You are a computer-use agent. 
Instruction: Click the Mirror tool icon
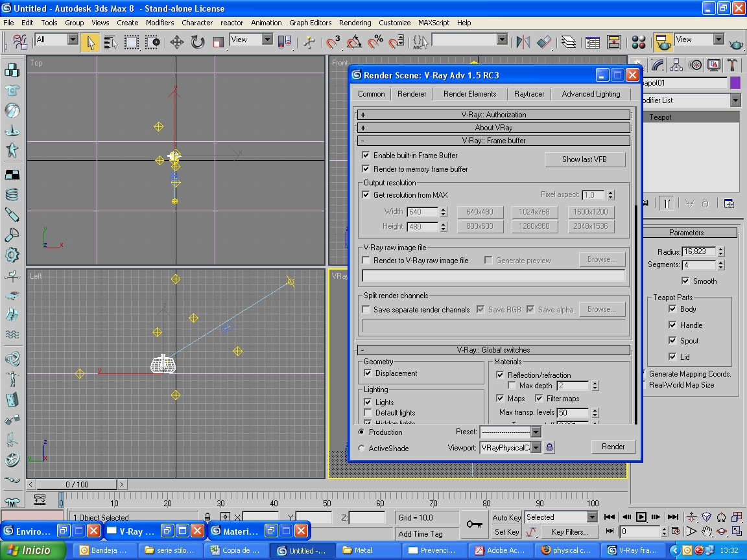click(x=523, y=42)
